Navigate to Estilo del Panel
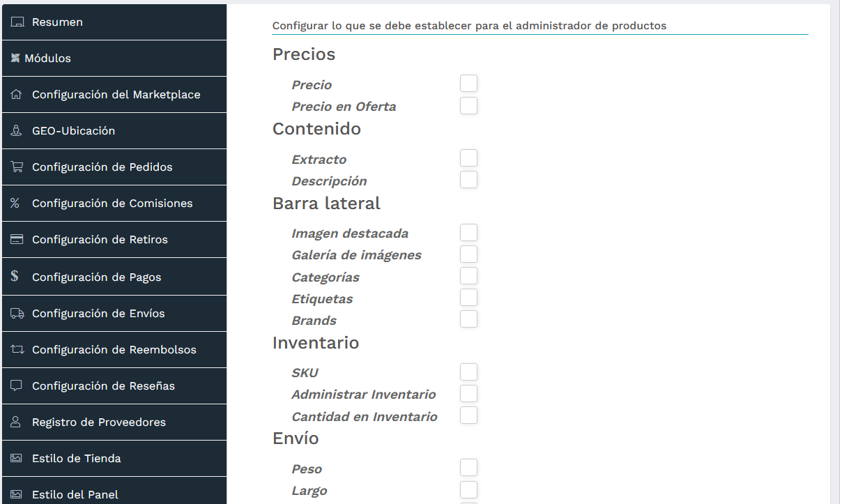 tap(114, 494)
